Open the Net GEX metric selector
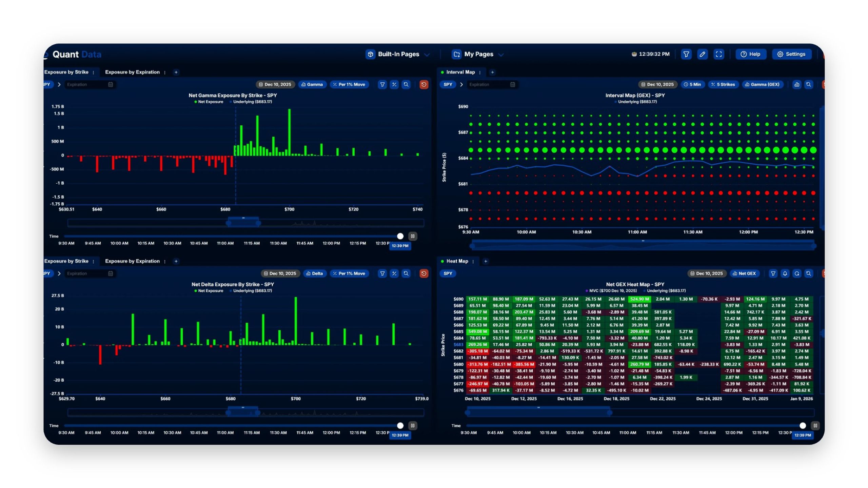 coord(745,273)
